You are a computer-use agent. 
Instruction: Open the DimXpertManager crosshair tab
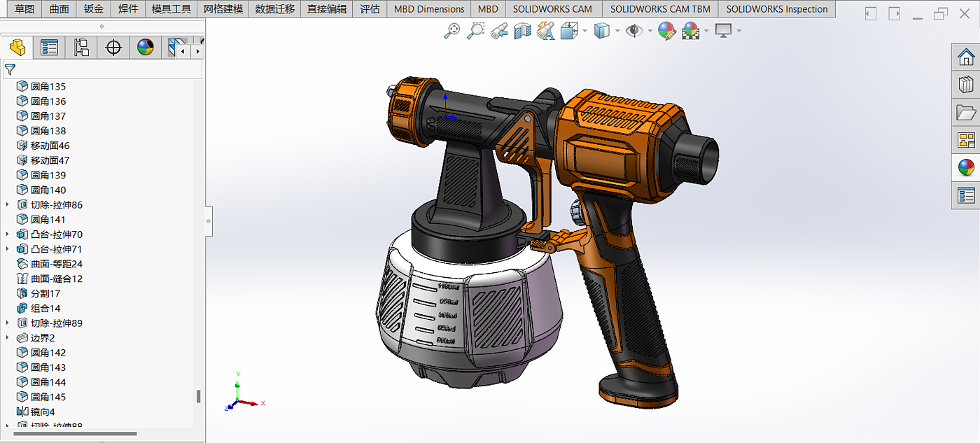tap(113, 48)
